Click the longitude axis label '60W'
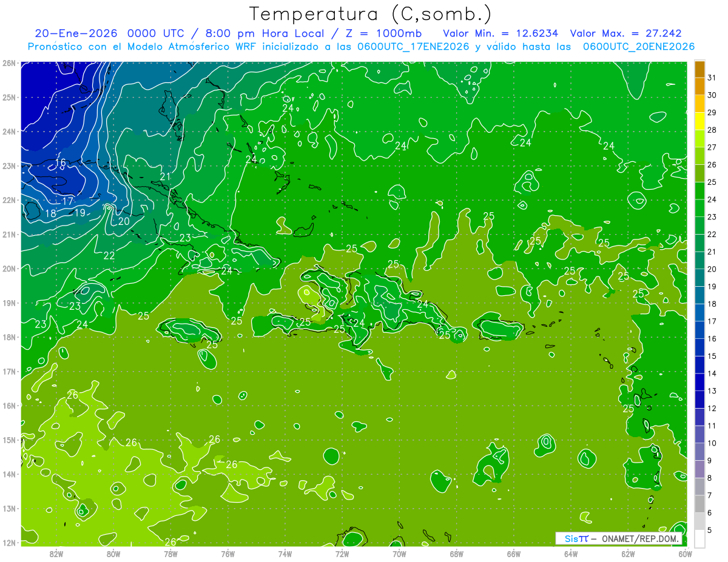This screenshot has width=728, height=562. click(x=685, y=554)
